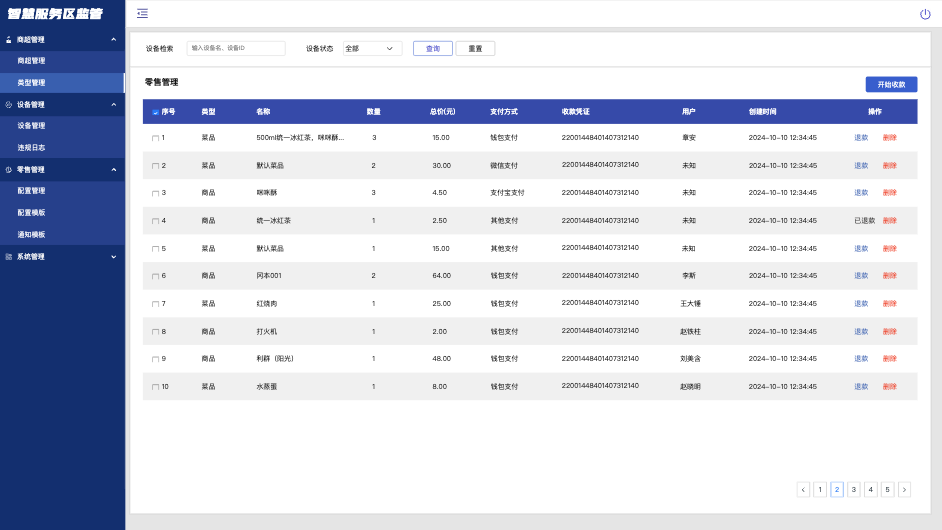Expand the 系统管理 menu chevron

coord(114,257)
